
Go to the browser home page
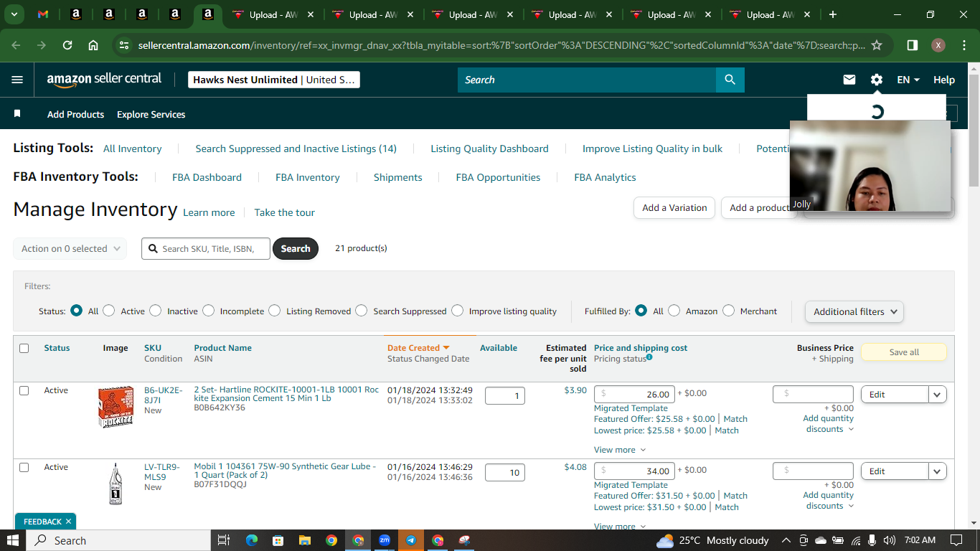[93, 45]
